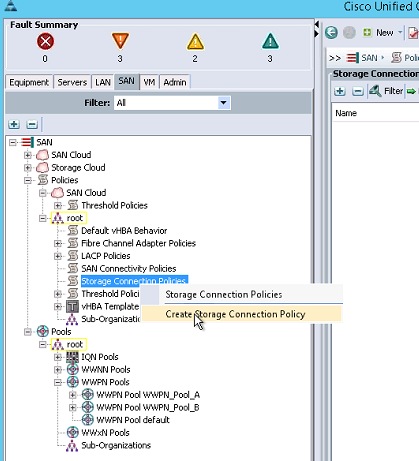Expand the LACP Policies node
This screenshot has height=461, width=419.
58,256
